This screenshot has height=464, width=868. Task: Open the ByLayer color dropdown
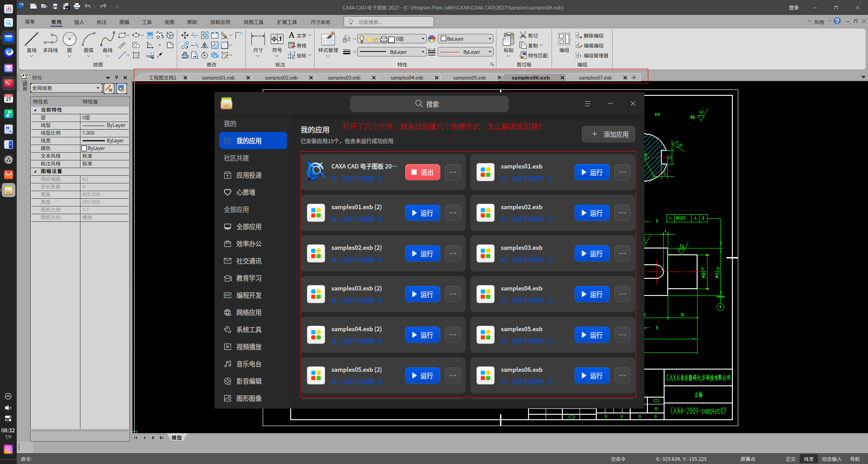pyautogui.click(x=466, y=39)
